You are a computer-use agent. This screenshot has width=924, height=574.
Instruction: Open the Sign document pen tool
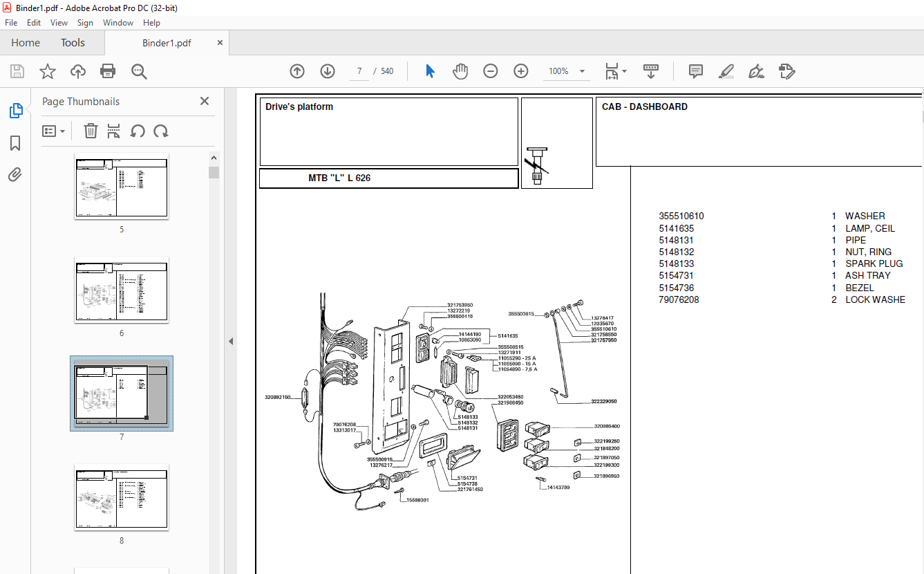pos(756,71)
